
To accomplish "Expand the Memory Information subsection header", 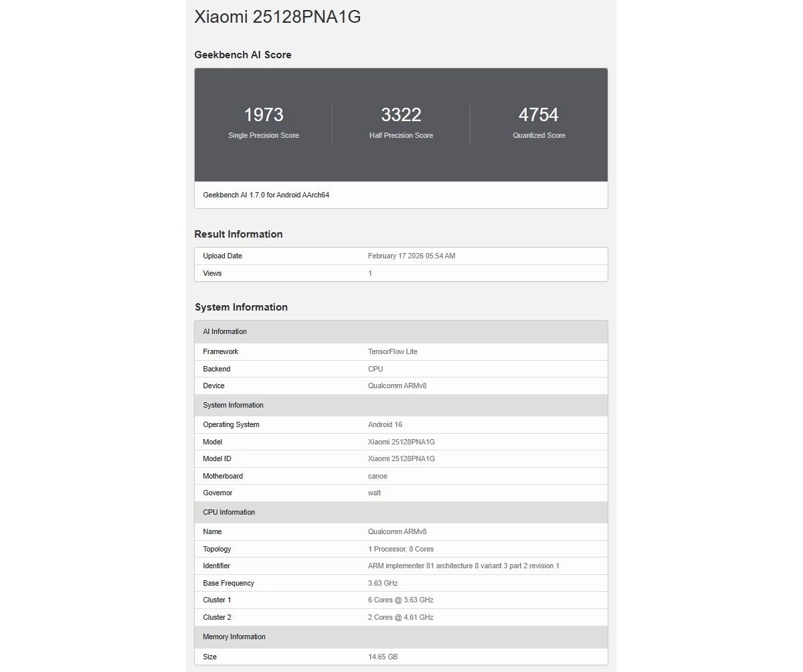I will [x=234, y=637].
